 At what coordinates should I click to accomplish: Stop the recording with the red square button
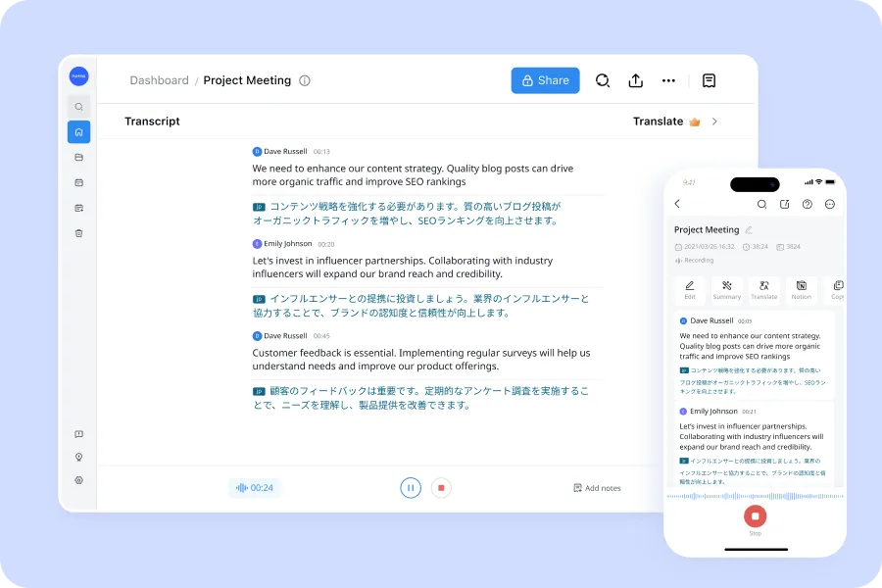click(x=441, y=488)
